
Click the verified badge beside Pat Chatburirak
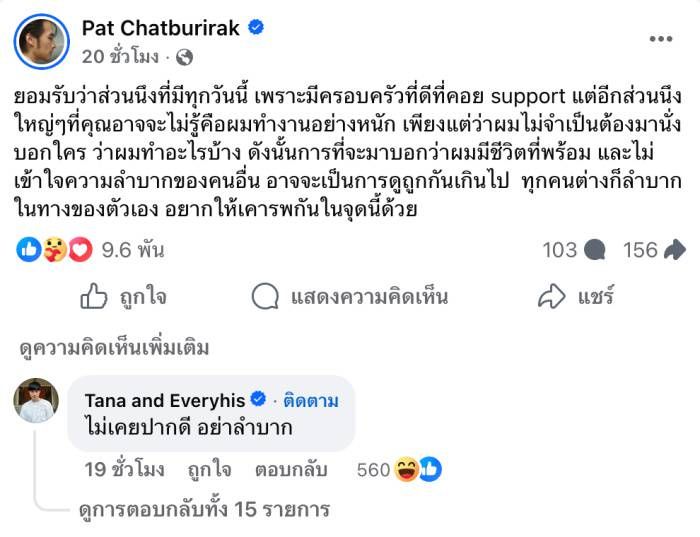click(x=256, y=28)
